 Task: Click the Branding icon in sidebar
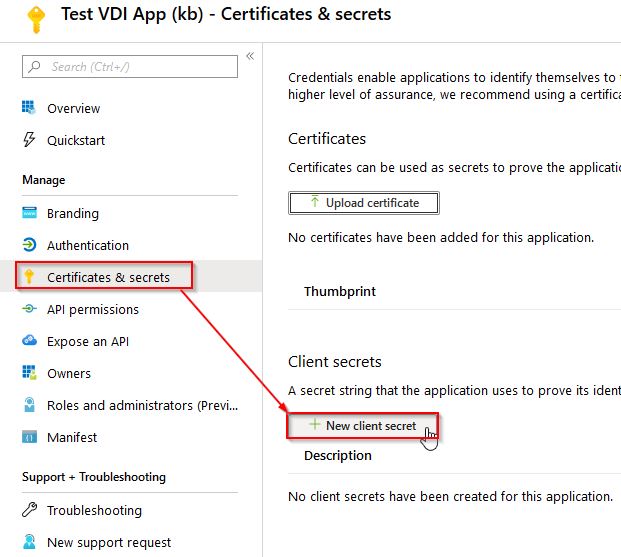click(x=29, y=213)
